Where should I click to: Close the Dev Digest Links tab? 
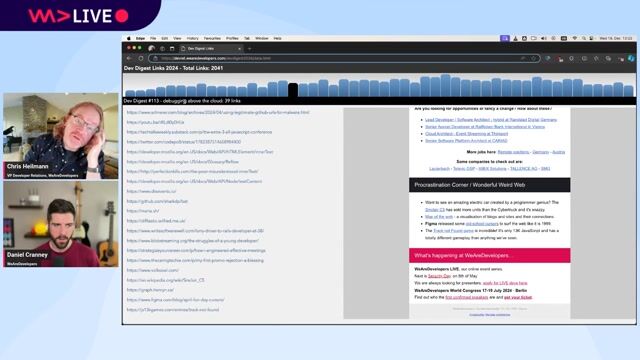pos(240,49)
